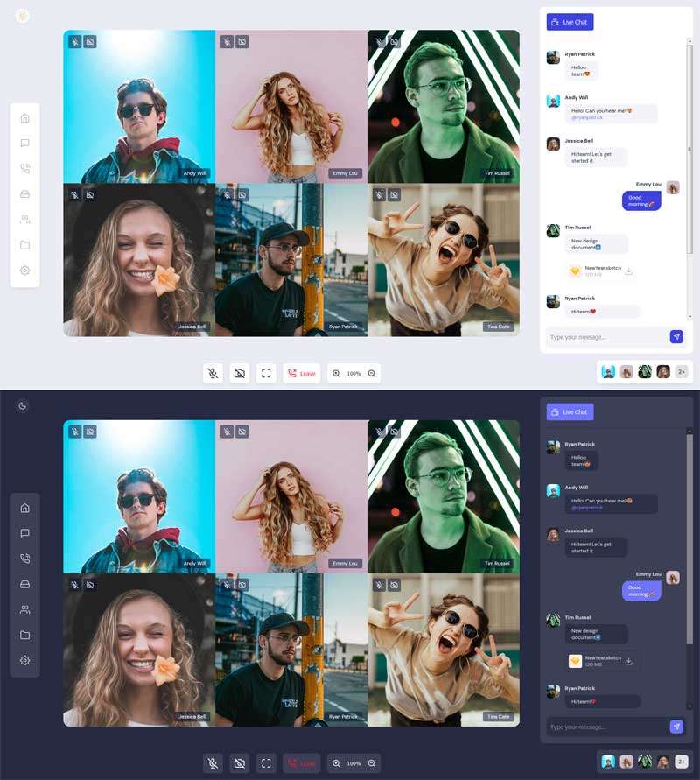Download New Year sketch file in dark chat

pyautogui.click(x=628, y=661)
